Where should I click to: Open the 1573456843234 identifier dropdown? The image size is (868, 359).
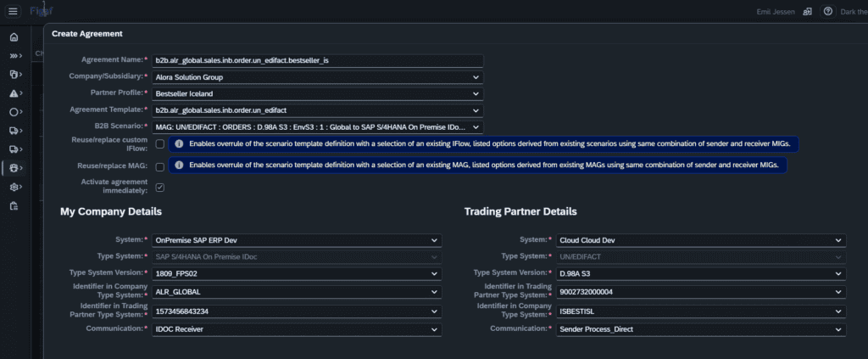point(297,312)
